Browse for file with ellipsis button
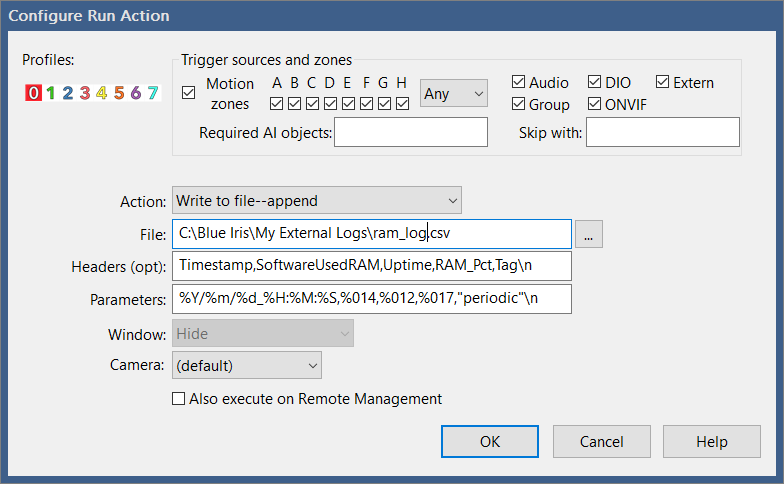Screen dimensions: 784x484 pyautogui.click(x=589, y=234)
